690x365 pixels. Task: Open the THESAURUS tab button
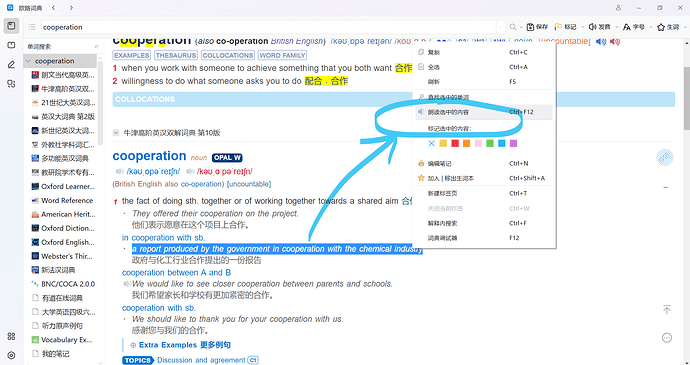click(x=176, y=55)
